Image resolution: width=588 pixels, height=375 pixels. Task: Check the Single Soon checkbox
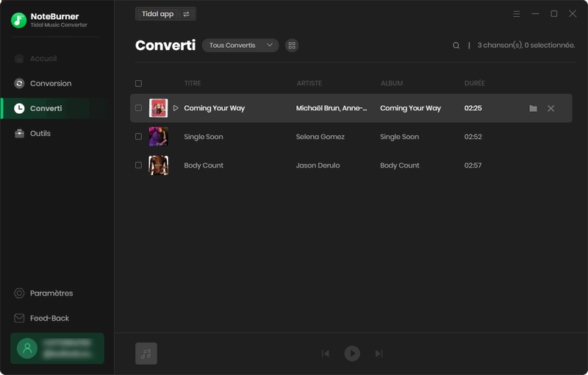pyautogui.click(x=138, y=137)
